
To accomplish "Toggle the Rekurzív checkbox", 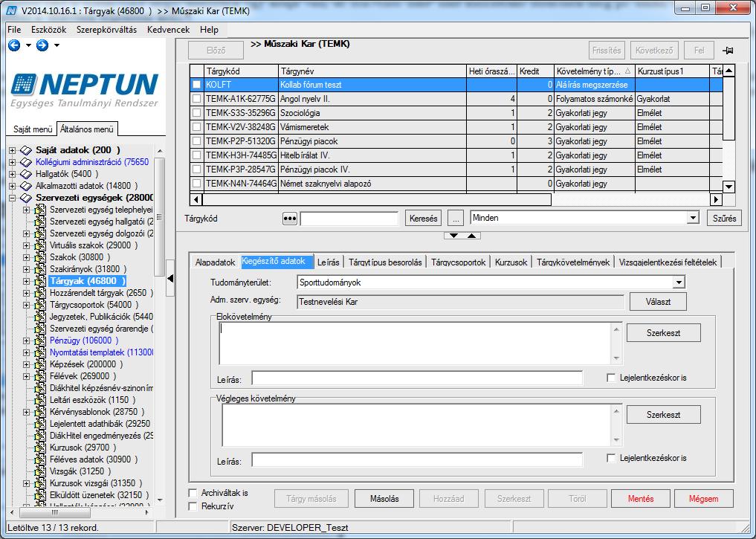I will pos(193,506).
